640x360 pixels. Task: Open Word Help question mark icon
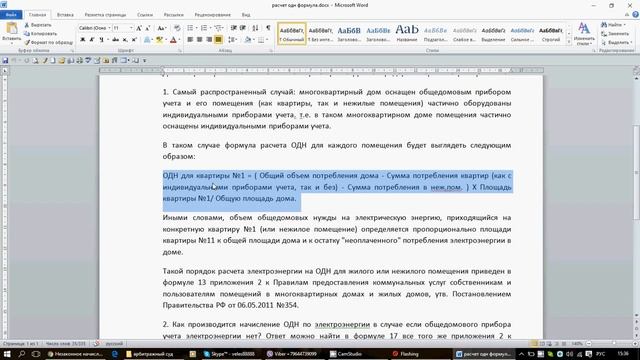point(636,14)
